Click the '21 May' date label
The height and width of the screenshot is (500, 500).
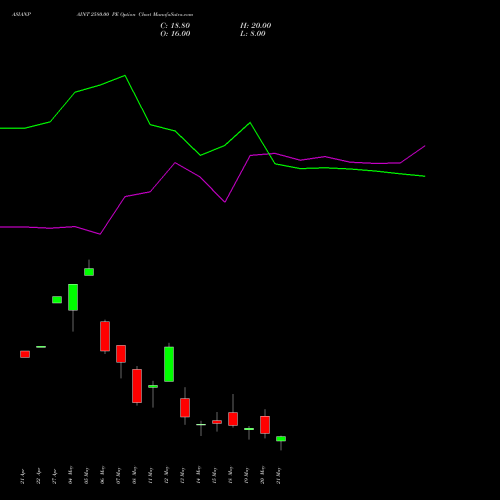click(278, 475)
